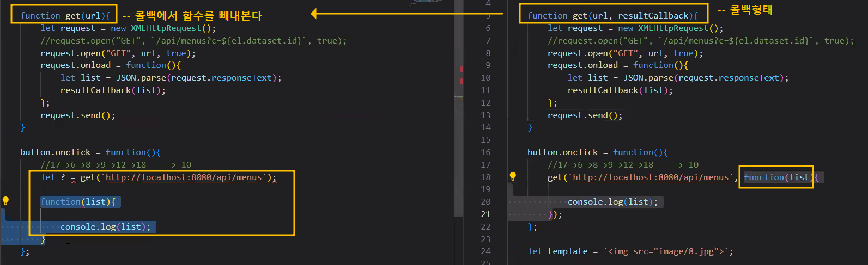Screen dimensions: 868x265
Task: Click the lightbulb quick-fix icon in left editor
Action: coord(5,201)
